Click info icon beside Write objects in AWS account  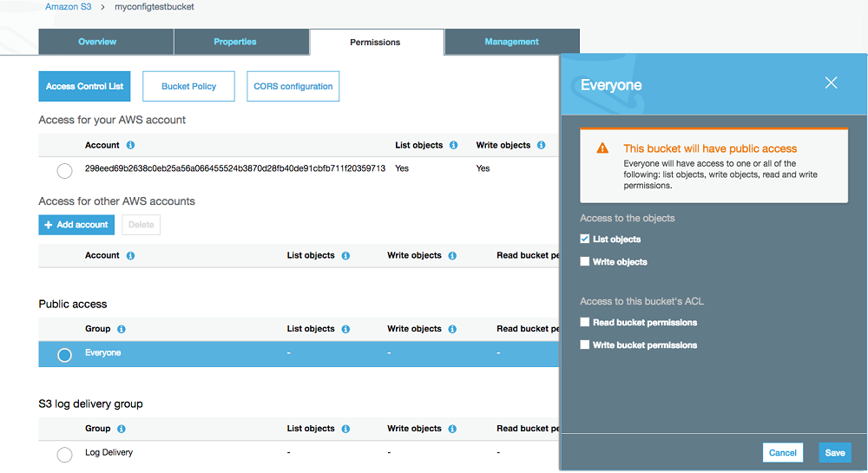tap(541, 145)
